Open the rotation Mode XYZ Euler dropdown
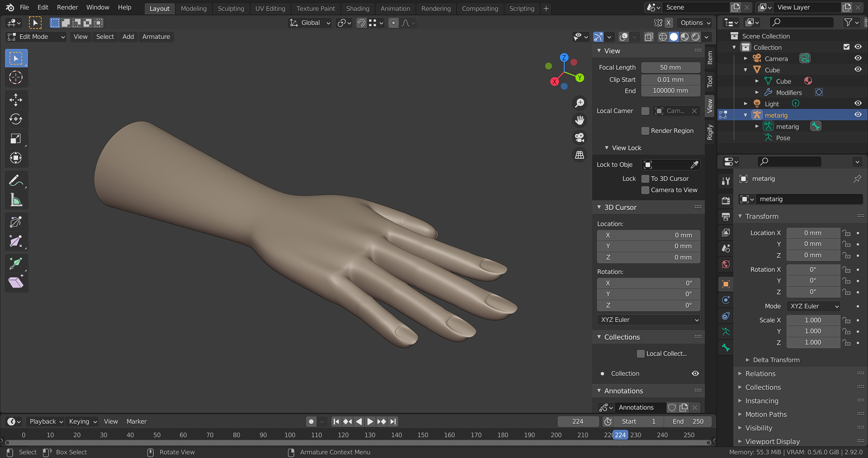The width and height of the screenshot is (868, 458). [814, 307]
